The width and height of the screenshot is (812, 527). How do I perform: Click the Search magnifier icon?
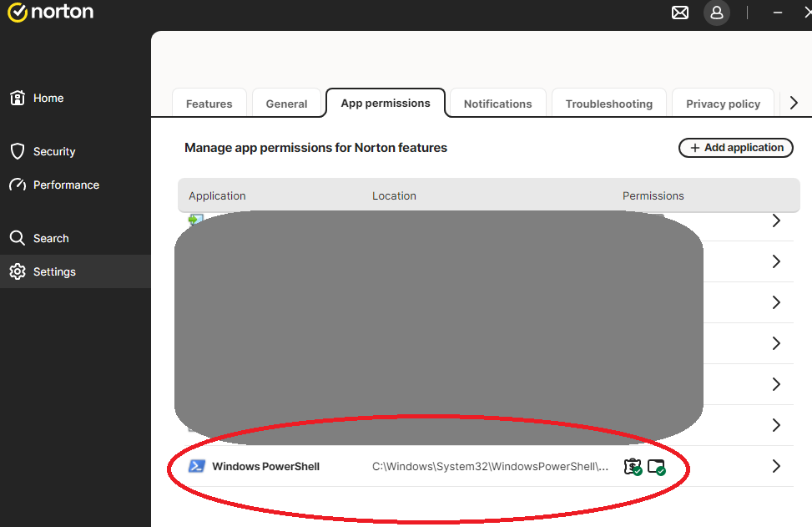[17, 238]
